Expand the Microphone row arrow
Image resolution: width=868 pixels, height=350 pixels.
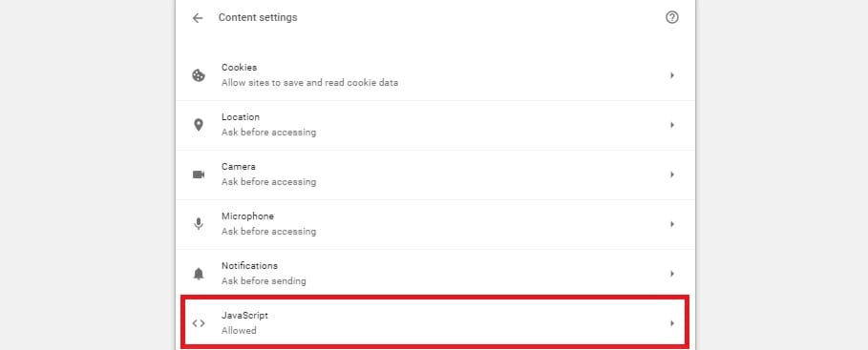672,224
